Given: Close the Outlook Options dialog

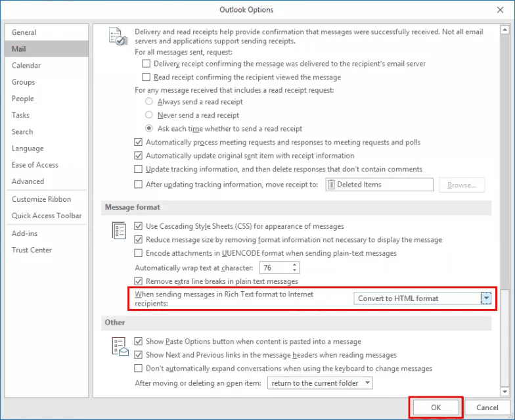Looking at the screenshot, I should 500,10.
